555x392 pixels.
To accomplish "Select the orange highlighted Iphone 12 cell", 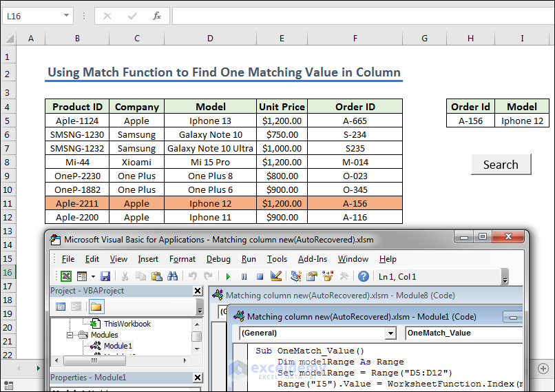I will coord(210,203).
